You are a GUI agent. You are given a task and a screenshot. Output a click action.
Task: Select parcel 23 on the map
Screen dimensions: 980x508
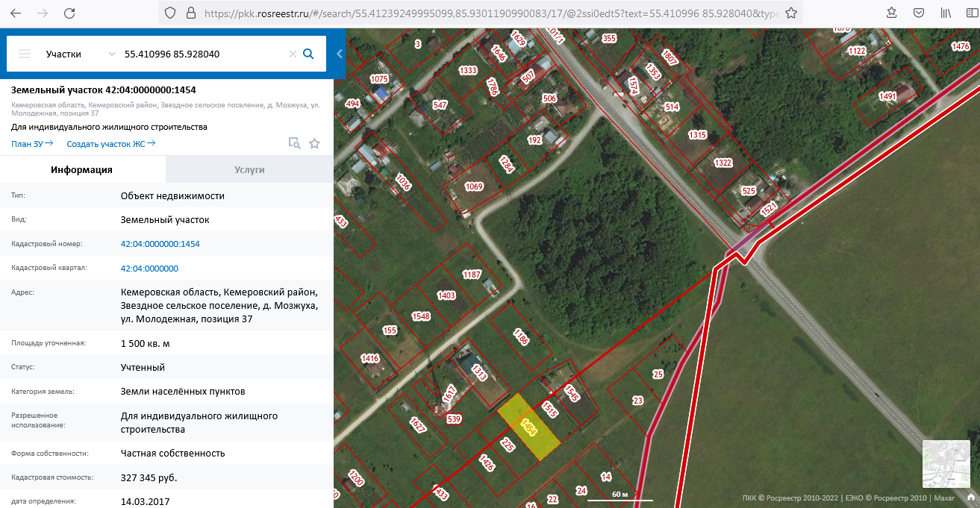coord(637,401)
